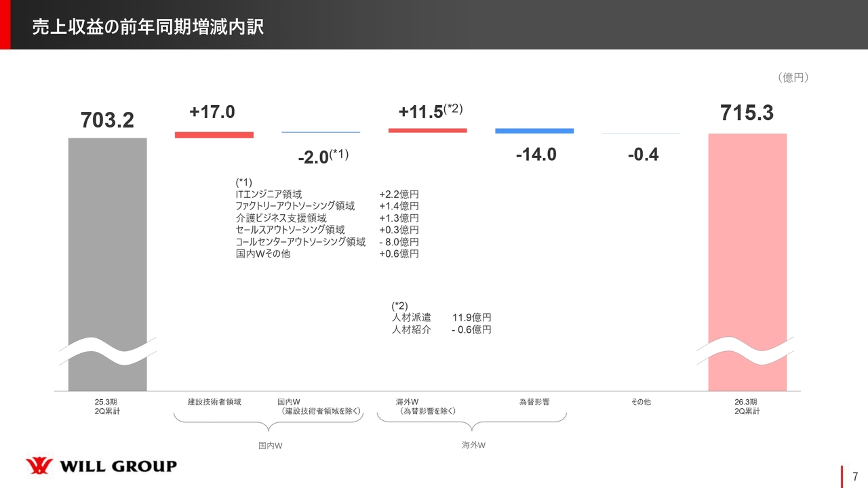
Task: Click the -2.0(*1) value label
Action: 323,157
